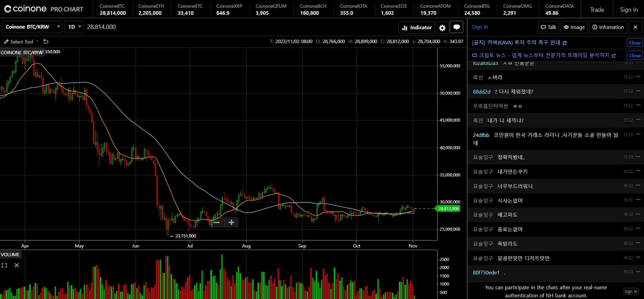Click username 80f750ede1 in chat
Image resolution: width=644 pixels, height=299 pixels.
[486, 272]
